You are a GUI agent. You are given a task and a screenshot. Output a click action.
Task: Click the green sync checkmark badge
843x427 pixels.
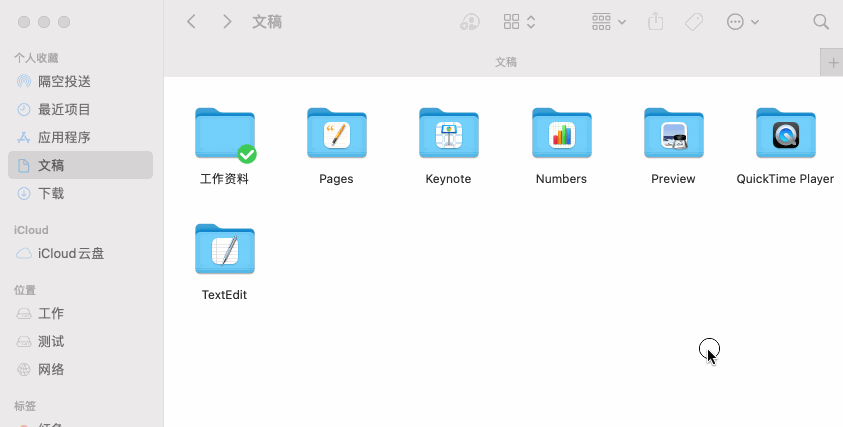pyautogui.click(x=247, y=154)
